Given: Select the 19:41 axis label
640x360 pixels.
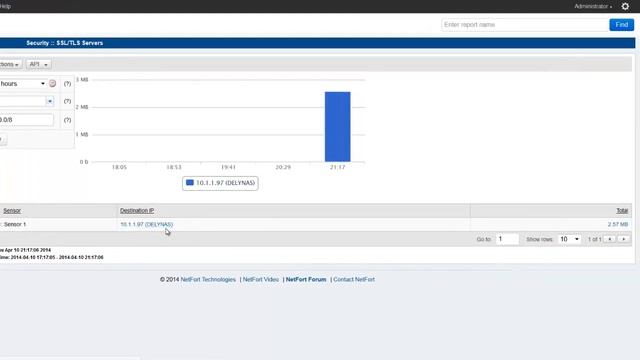Looking at the screenshot, I should [x=228, y=167].
